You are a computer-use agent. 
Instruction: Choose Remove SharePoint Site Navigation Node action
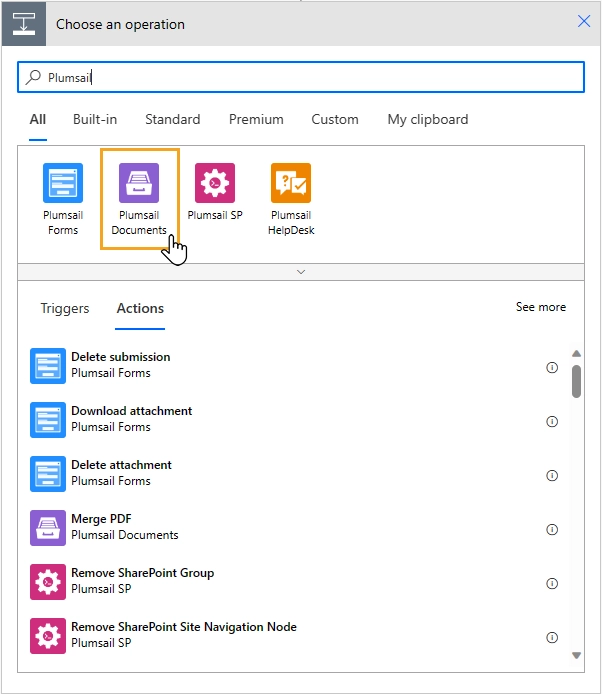tap(294, 636)
